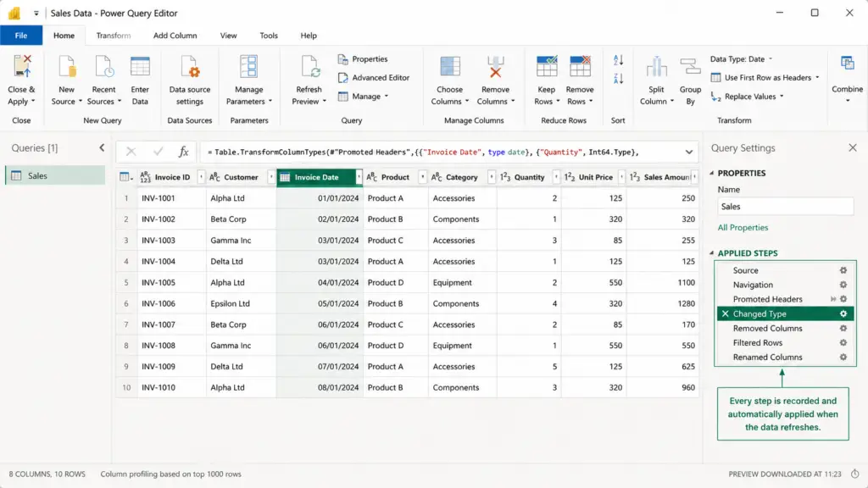Switch to the Add Column tab
The height and width of the screenshot is (488, 868).
click(175, 36)
